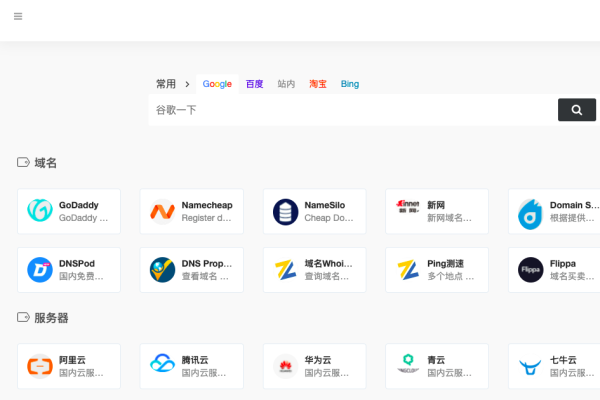Viewport: 600px width, 400px height.
Task: Click the 阿里云 orange logo
Action: (40, 366)
